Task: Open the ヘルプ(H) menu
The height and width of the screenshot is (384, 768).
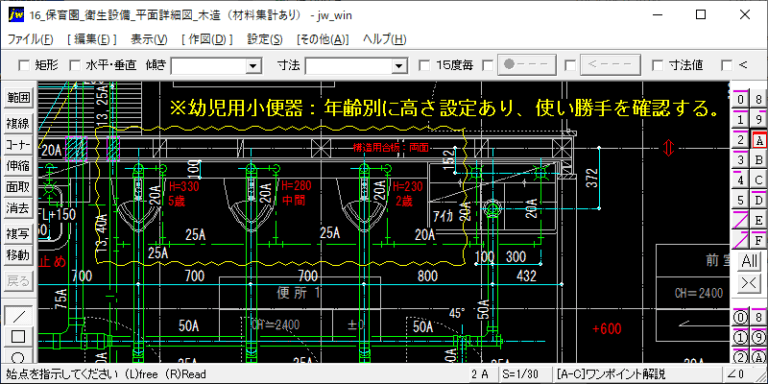Action: (384, 39)
